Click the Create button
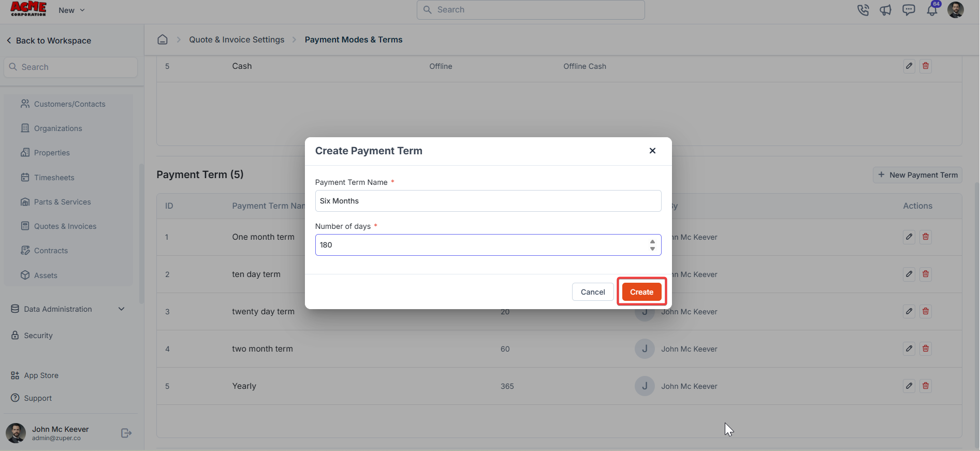Screen dimensions: 980x451 click(641, 292)
